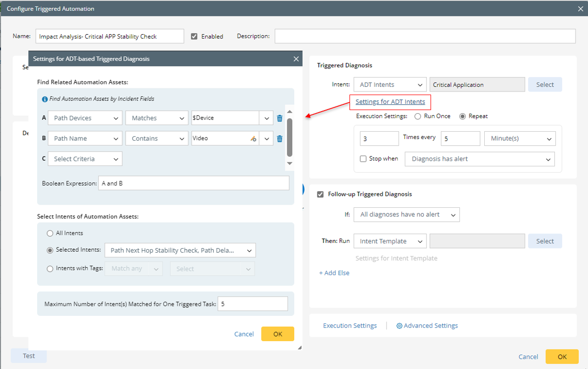The width and height of the screenshot is (588, 369).
Task: Delete criteria row A with trash icon
Action: pyautogui.click(x=279, y=118)
